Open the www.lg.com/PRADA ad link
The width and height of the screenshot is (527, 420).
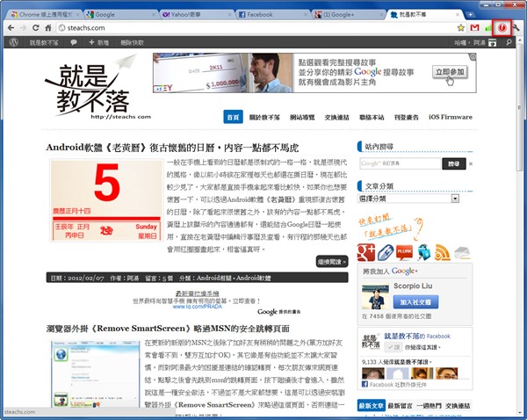point(198,307)
